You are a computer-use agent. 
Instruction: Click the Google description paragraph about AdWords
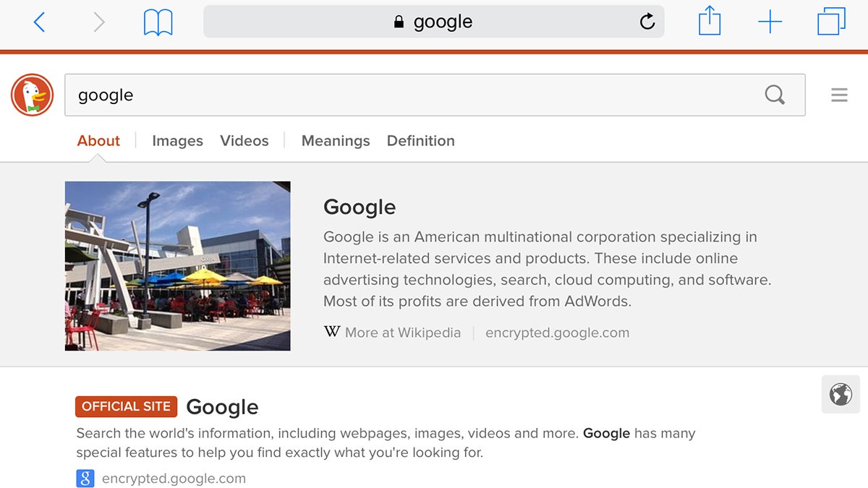548,269
